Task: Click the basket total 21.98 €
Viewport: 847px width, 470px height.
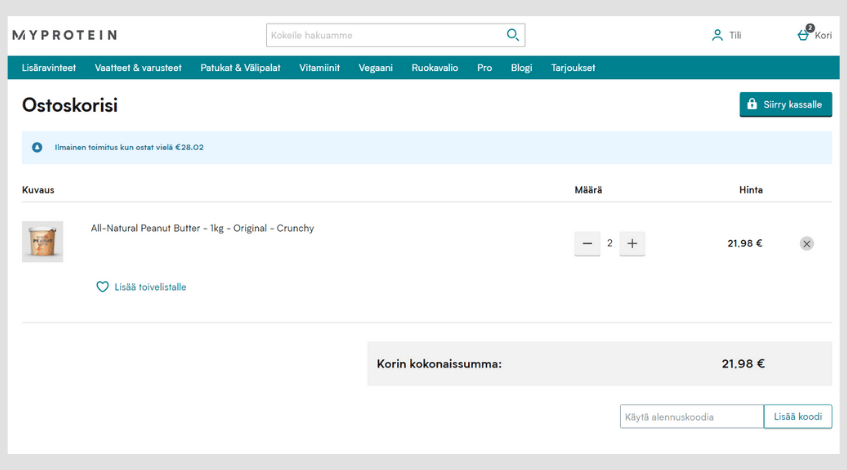Action: click(x=743, y=364)
